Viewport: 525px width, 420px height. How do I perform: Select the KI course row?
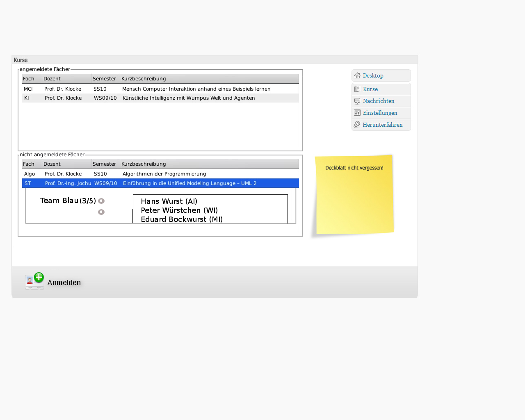[x=160, y=98]
